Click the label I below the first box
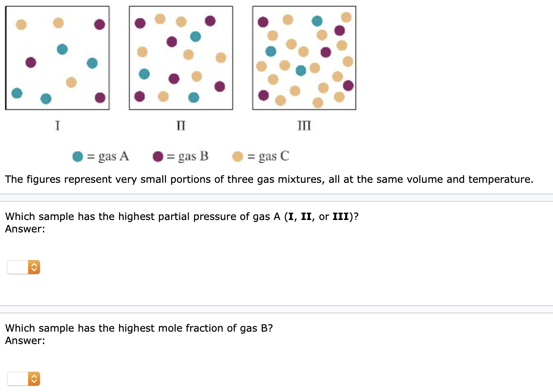 (57, 125)
